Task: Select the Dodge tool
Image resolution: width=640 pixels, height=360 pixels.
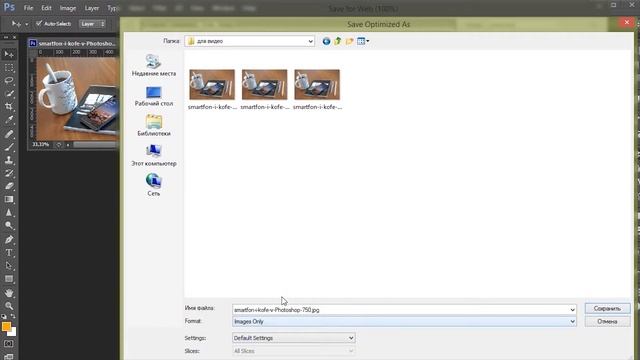Action: (x=9, y=225)
